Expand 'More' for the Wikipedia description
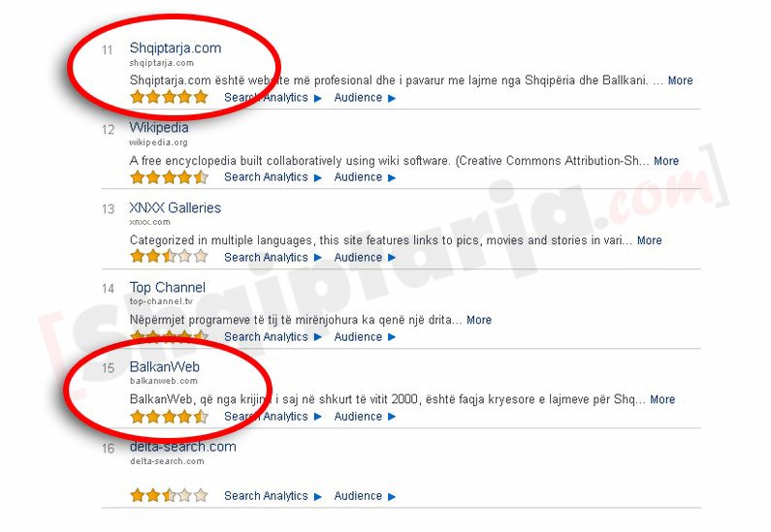This screenshot has width=771, height=532. coord(665,161)
